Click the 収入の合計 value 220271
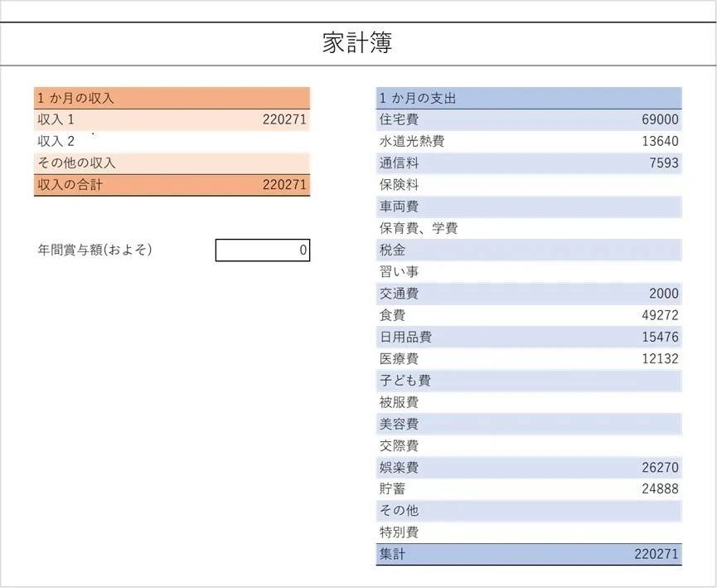This screenshot has width=717, height=588. (284, 184)
